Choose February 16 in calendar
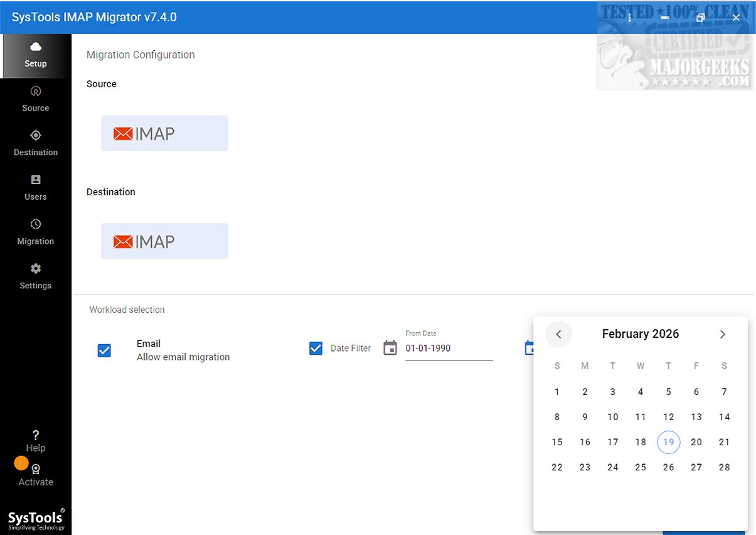This screenshot has height=535, width=756. point(585,442)
